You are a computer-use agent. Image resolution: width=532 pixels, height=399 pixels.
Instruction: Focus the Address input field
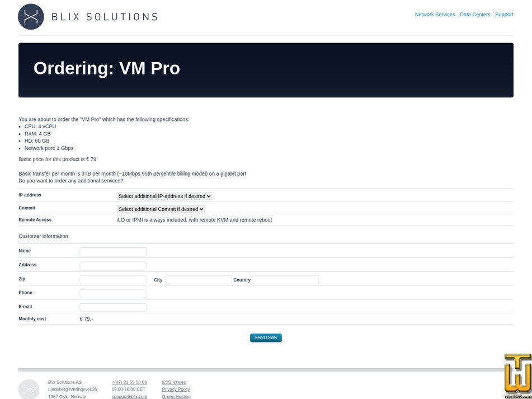pos(113,266)
